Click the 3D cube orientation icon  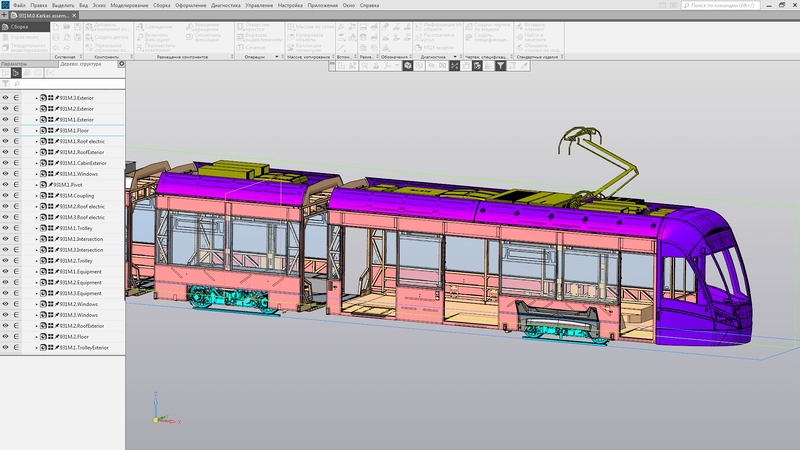pyautogui.click(x=408, y=66)
